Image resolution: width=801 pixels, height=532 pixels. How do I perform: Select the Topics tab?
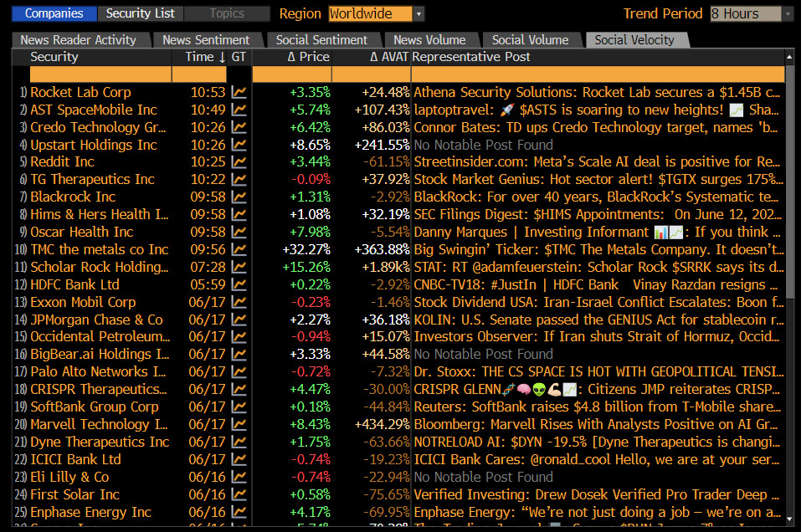pyautogui.click(x=227, y=13)
